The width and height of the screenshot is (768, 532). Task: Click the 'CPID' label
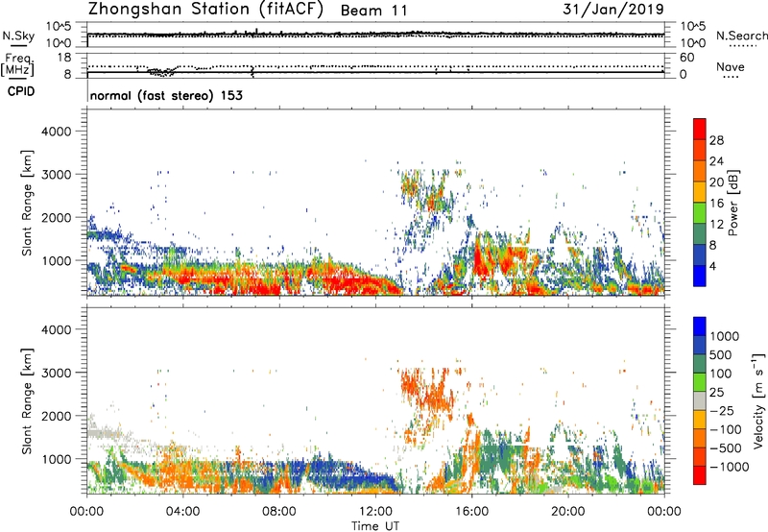pos(21,91)
